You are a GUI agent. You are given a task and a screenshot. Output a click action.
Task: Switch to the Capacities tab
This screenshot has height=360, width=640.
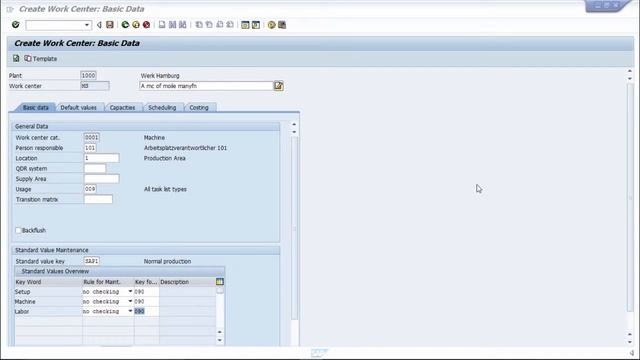pos(122,107)
